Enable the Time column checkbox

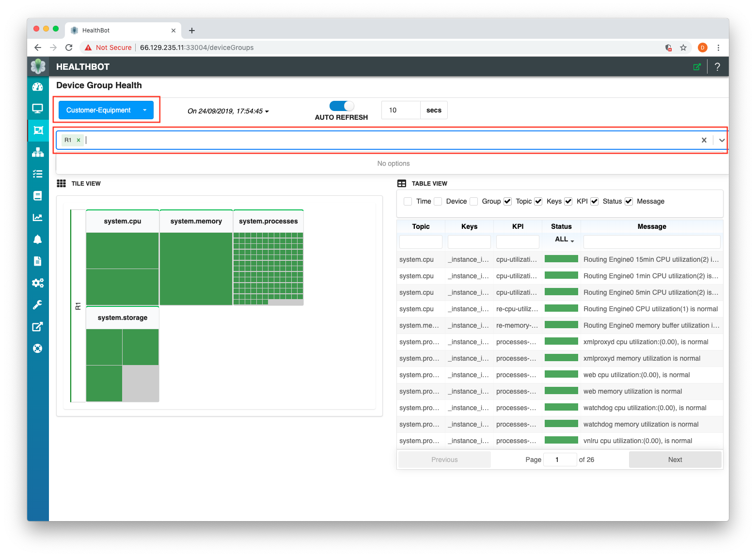(x=408, y=201)
